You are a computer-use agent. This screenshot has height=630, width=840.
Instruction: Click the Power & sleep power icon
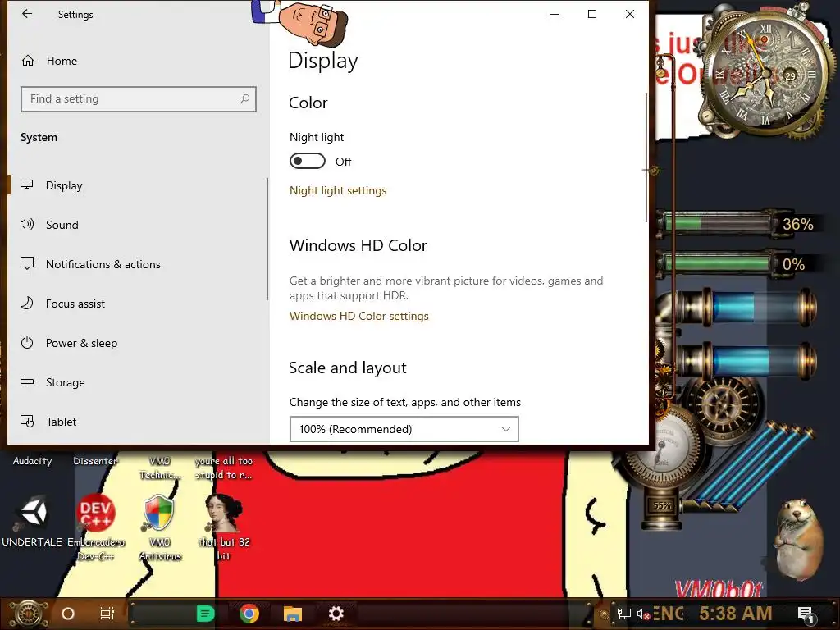click(27, 342)
